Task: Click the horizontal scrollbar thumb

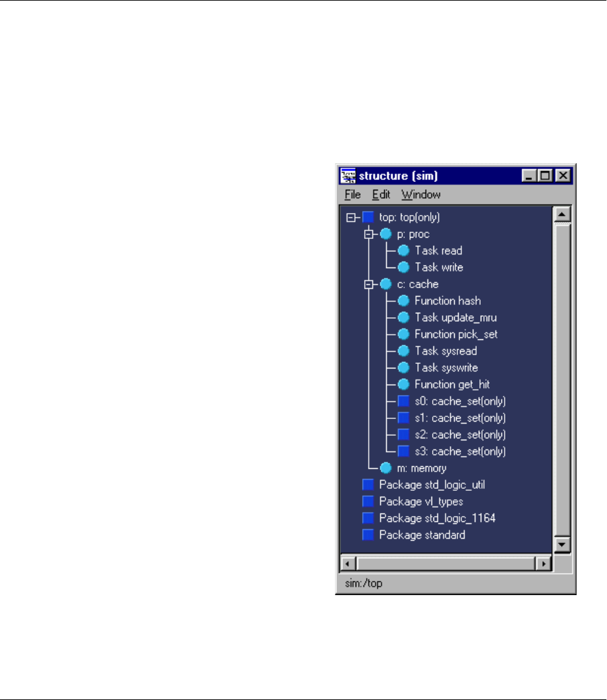Action: [445, 564]
